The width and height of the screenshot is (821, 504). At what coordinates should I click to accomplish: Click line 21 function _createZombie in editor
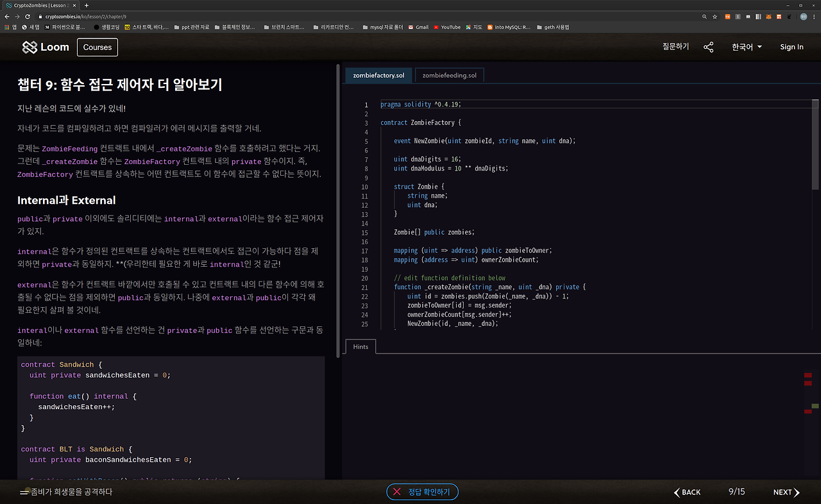489,287
